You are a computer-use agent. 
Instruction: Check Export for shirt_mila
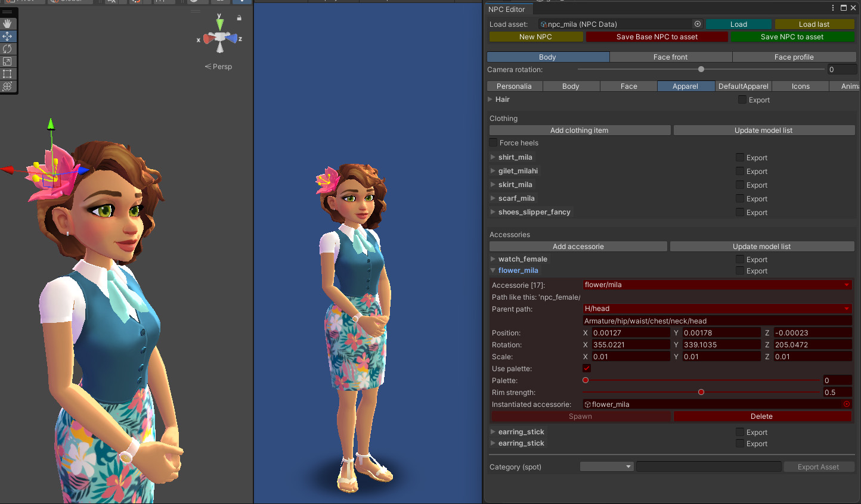pyautogui.click(x=740, y=158)
